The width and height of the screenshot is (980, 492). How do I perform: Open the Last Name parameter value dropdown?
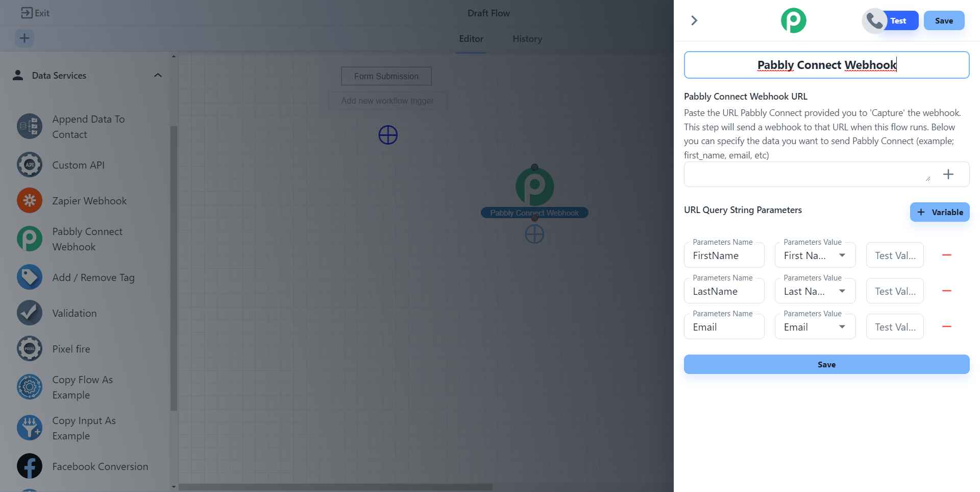(815, 291)
